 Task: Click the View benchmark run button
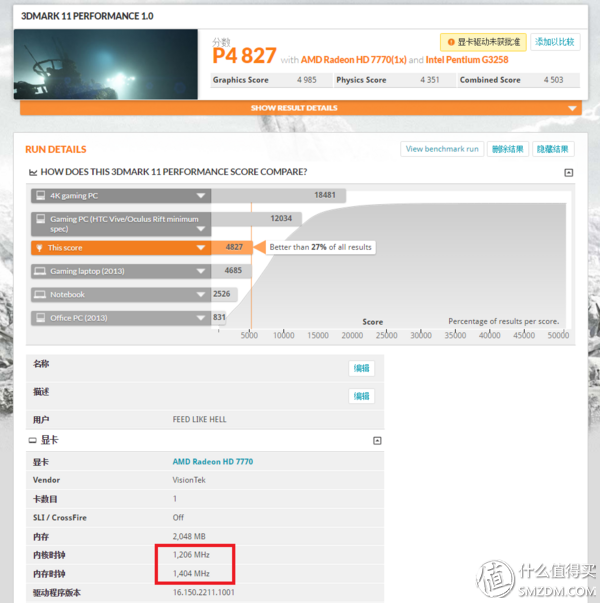[x=442, y=149]
